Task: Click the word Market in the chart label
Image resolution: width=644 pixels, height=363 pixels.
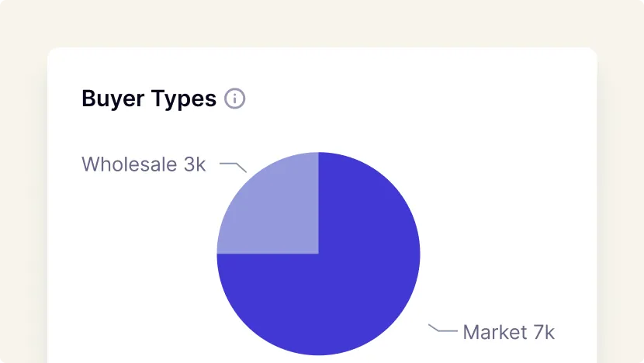Action: [x=493, y=333]
